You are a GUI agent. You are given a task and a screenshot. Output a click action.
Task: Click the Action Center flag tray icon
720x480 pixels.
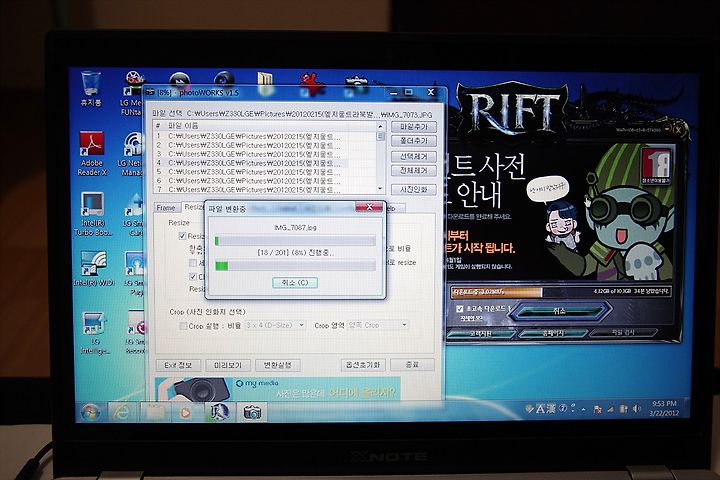598,408
